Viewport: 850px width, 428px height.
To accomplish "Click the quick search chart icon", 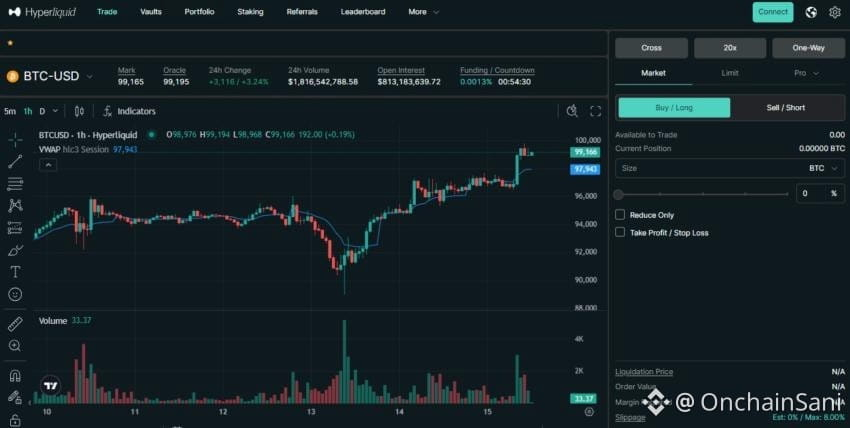I will 572,111.
